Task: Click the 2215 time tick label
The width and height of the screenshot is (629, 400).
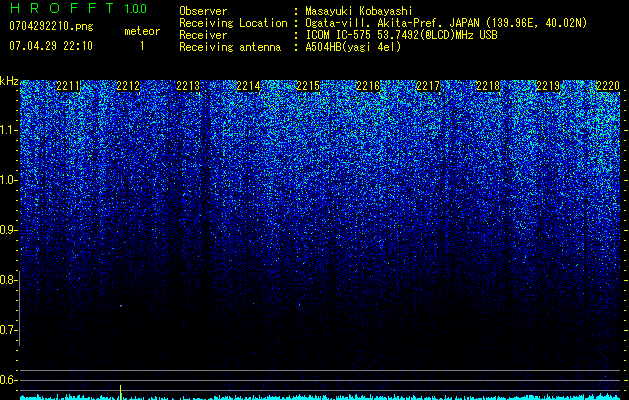Action: [x=308, y=86]
